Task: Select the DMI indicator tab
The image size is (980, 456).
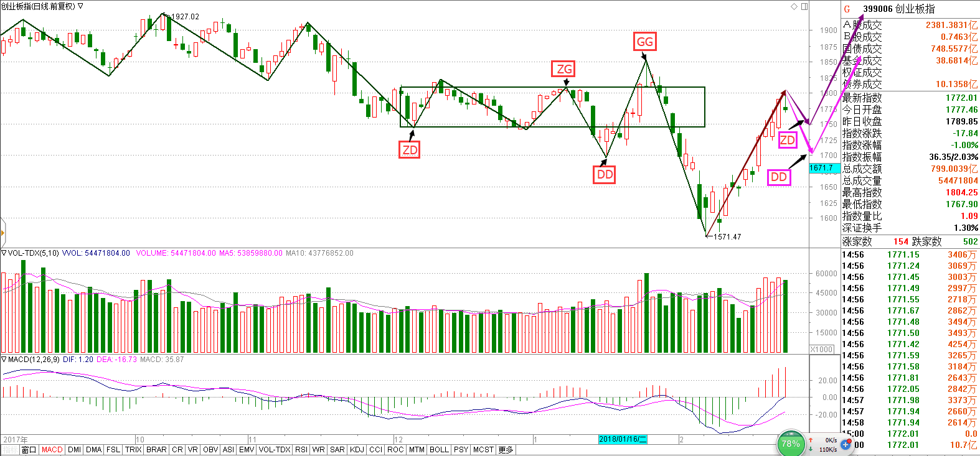Action: click(74, 450)
